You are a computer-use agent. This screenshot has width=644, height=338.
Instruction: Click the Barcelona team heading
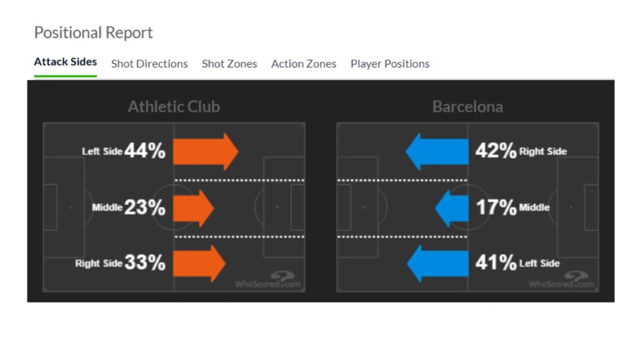[x=467, y=107]
